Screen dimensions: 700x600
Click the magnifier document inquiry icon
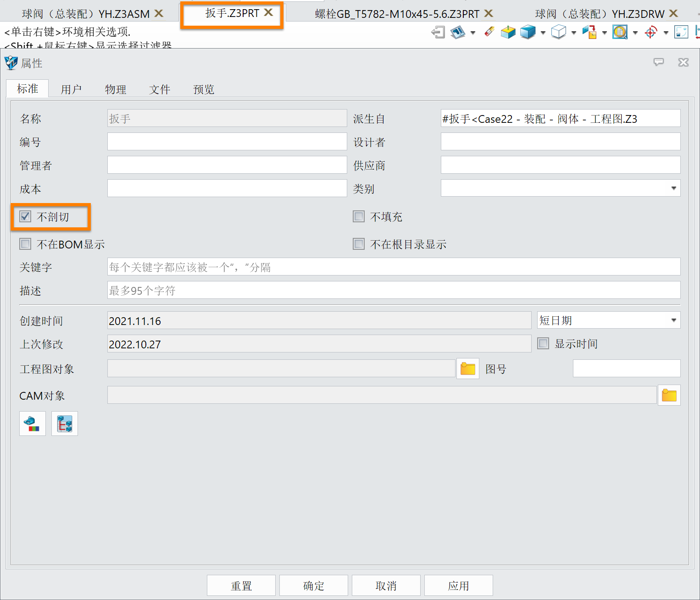click(x=620, y=32)
